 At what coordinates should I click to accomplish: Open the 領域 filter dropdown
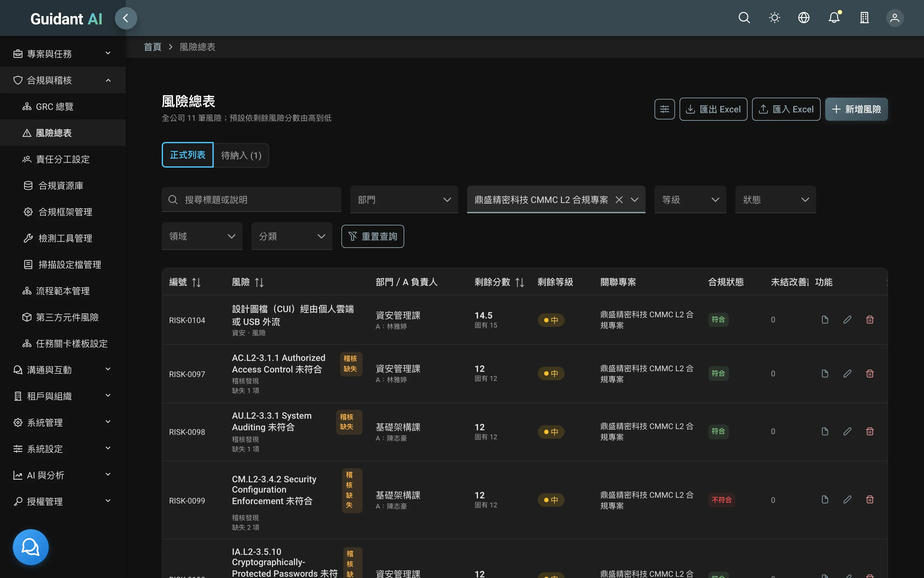point(202,236)
